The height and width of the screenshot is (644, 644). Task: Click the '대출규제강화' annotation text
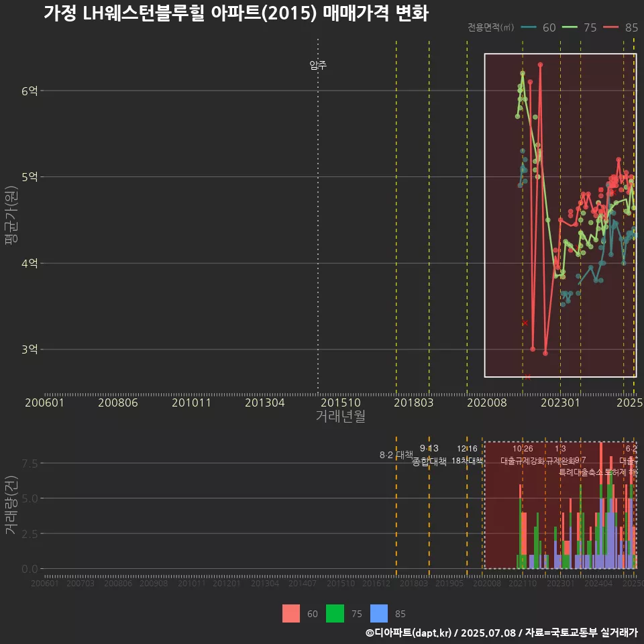tap(523, 461)
